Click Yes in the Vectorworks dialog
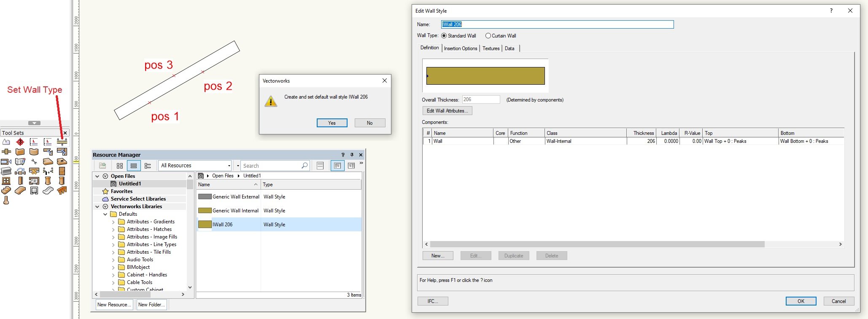Screen dimensions: 868x319 tap(332, 123)
